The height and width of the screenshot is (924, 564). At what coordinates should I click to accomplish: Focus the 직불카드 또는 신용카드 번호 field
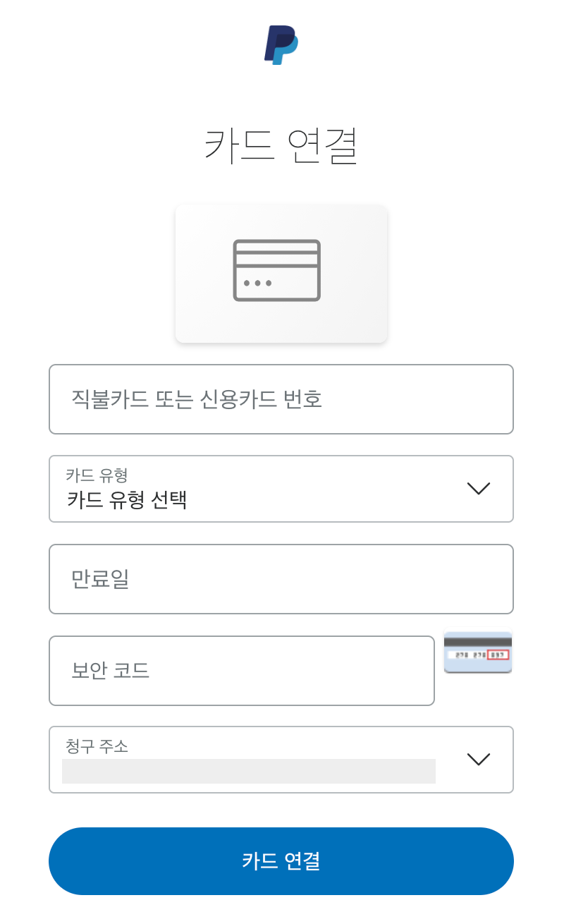[281, 399]
